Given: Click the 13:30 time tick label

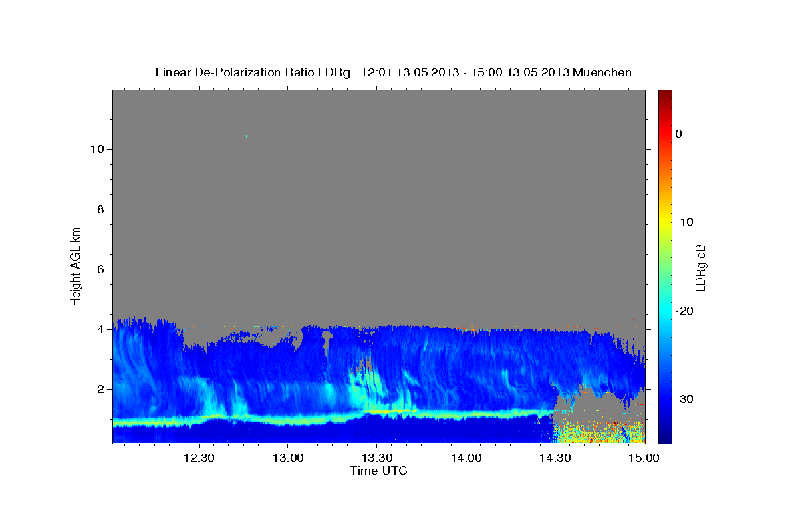Looking at the screenshot, I should click(377, 458).
